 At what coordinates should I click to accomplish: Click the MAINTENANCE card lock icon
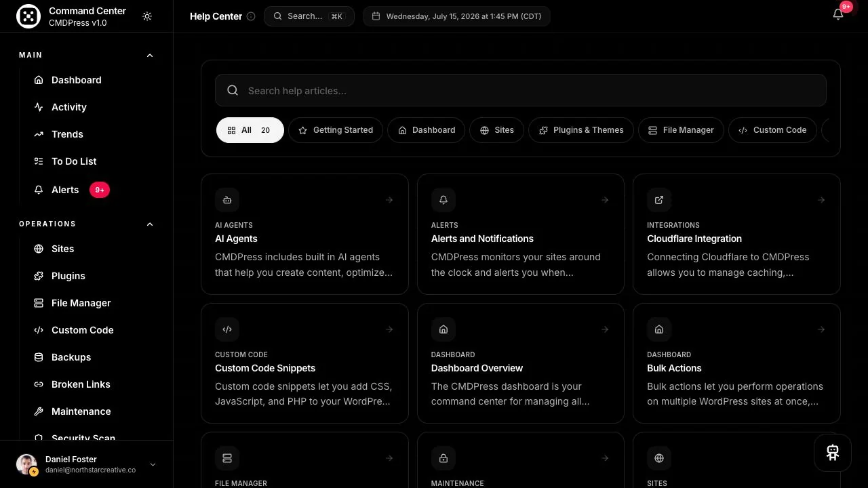(x=443, y=458)
